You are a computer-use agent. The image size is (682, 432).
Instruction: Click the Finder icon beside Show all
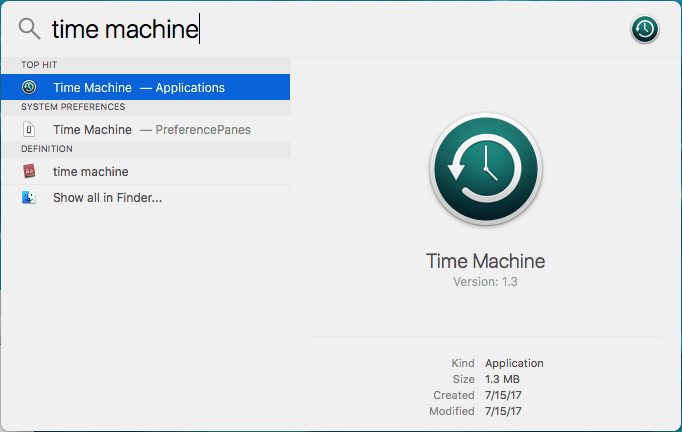tap(29, 198)
